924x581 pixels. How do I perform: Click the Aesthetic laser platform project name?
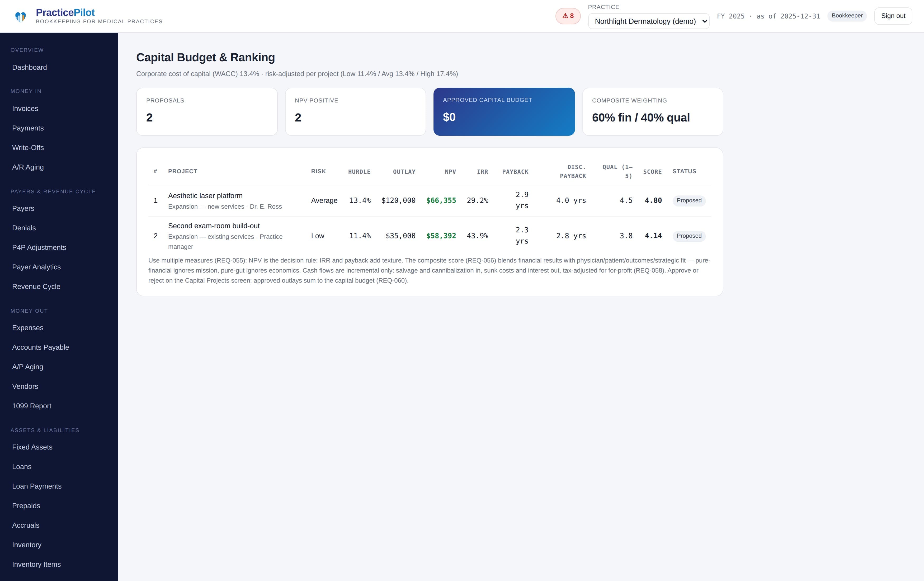coord(205,196)
